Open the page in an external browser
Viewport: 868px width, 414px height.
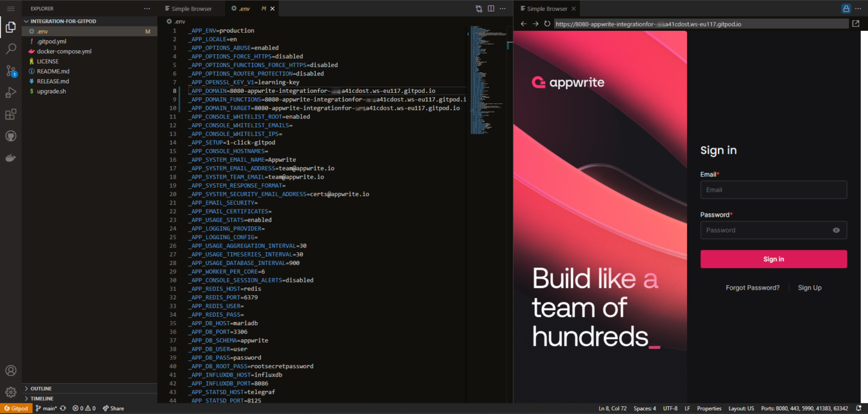(x=857, y=24)
